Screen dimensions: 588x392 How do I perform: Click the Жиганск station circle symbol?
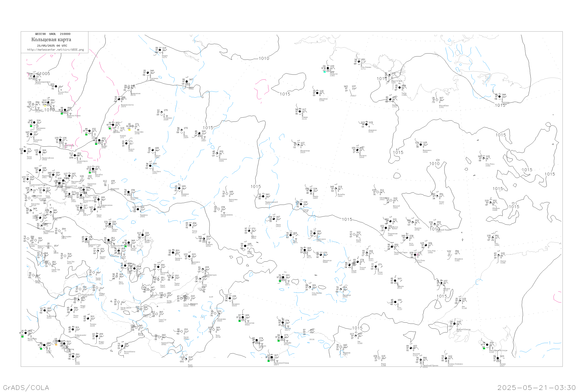click(357, 150)
